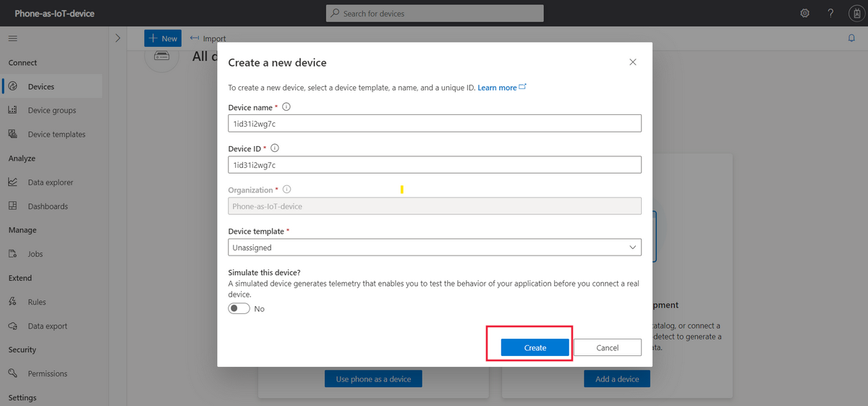
Task: Open the help question mark icon
Action: [x=830, y=13]
